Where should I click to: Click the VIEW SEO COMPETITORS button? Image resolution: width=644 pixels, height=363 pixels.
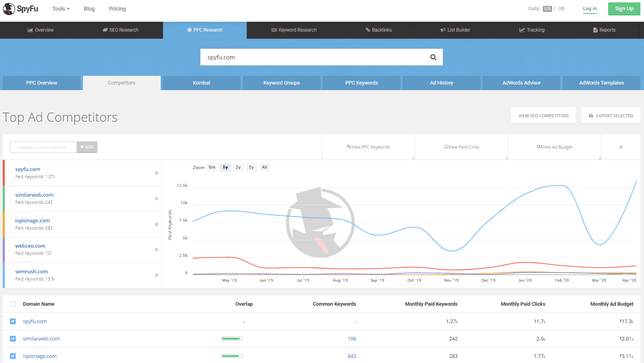[543, 115]
